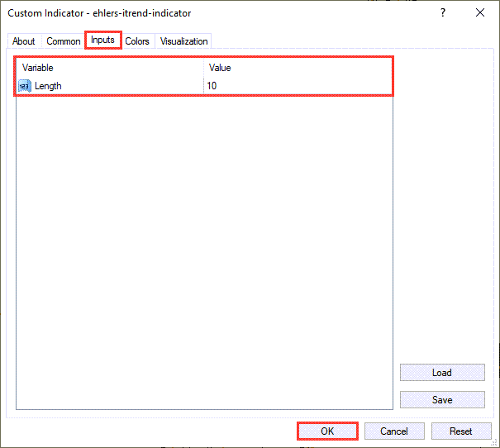Reset inputs with the Reset button
Viewport: 500px width, 448px height.
click(x=461, y=431)
